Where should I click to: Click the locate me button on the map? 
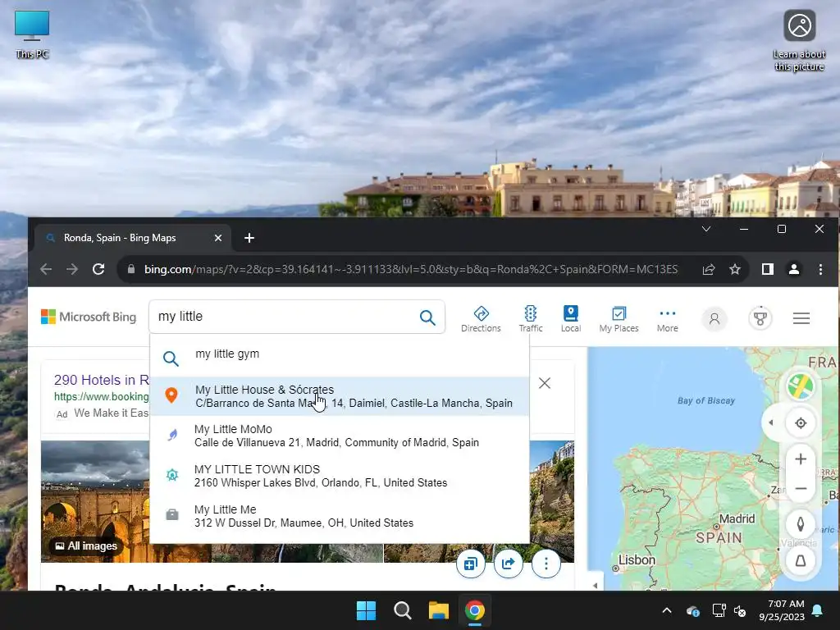click(x=801, y=423)
